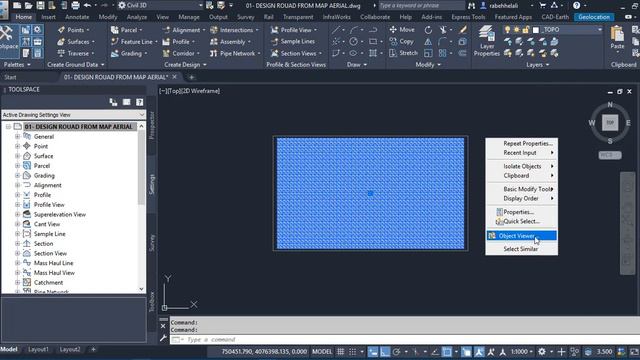Expand the Catchment settings node
640x360 pixels.
tap(17, 282)
